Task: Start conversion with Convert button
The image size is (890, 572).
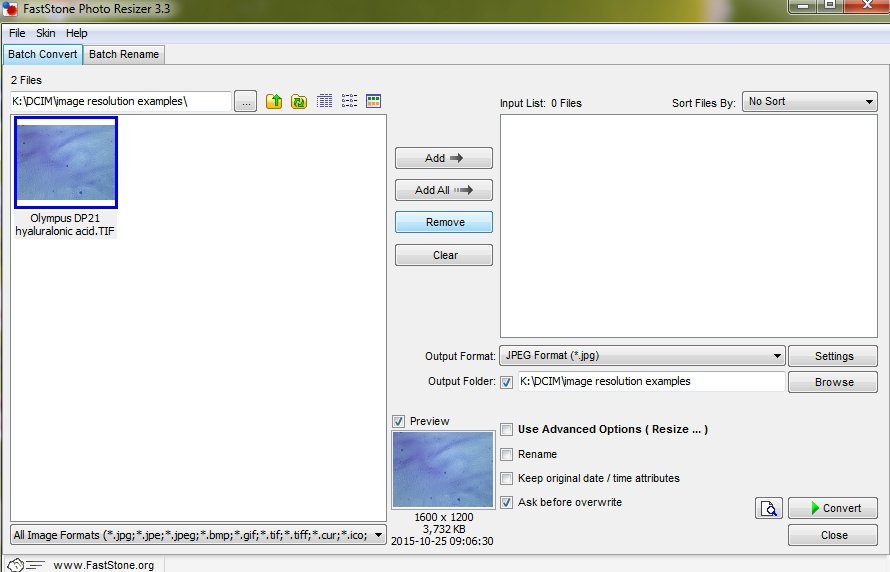Action: pos(833,508)
